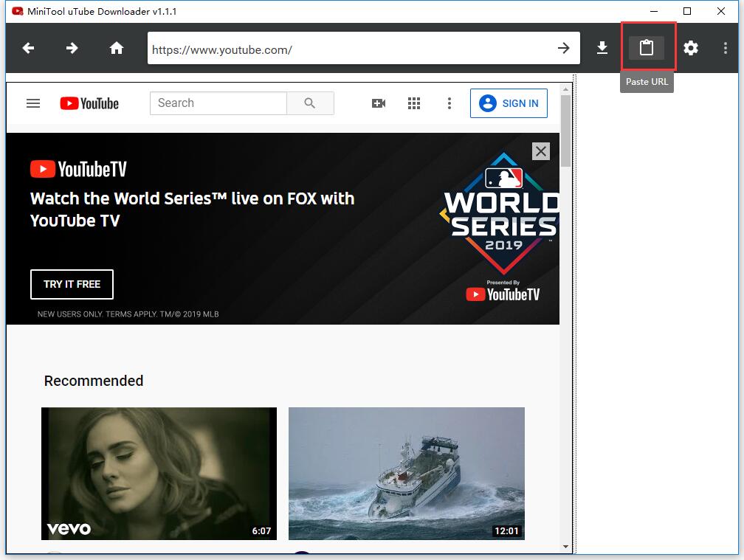Click the Paste URL clipboard icon
Screen dimensions: 744x560
click(647, 48)
